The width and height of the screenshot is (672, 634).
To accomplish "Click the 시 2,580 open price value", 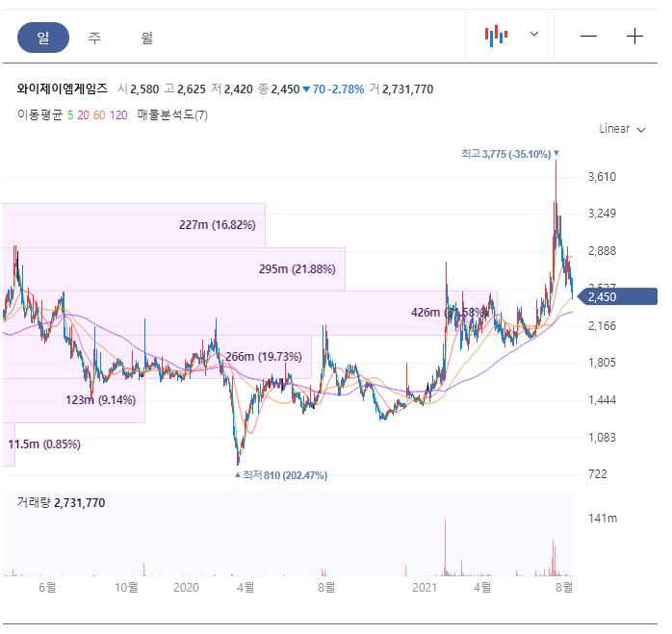I will [139, 89].
